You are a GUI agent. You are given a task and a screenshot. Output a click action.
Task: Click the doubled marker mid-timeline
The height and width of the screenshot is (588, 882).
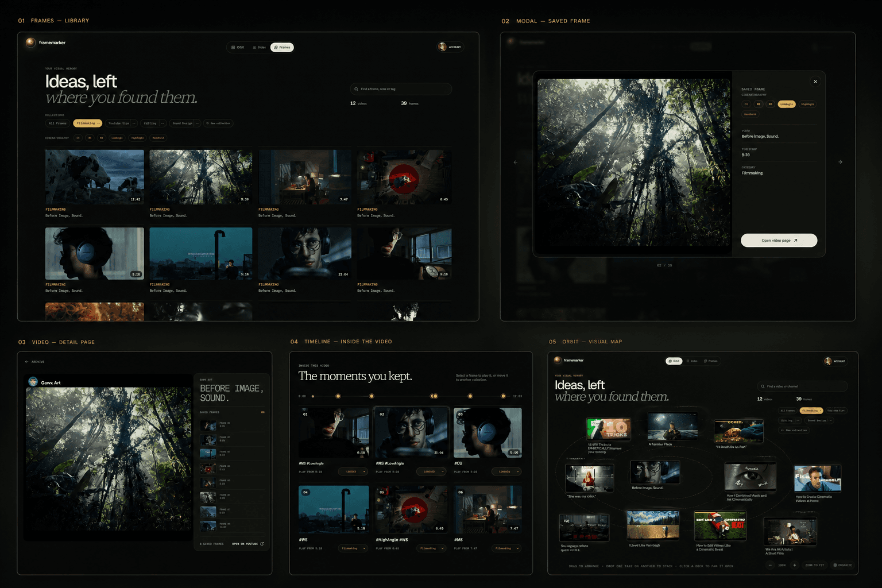click(x=434, y=396)
